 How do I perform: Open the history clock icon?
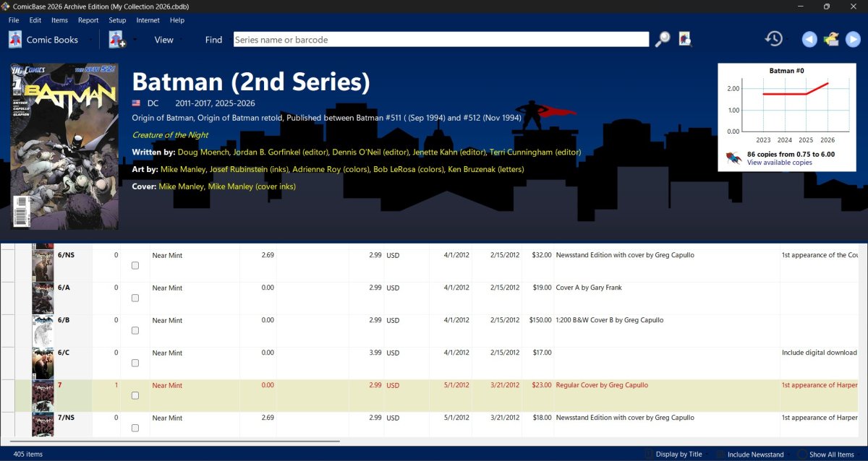click(x=774, y=39)
